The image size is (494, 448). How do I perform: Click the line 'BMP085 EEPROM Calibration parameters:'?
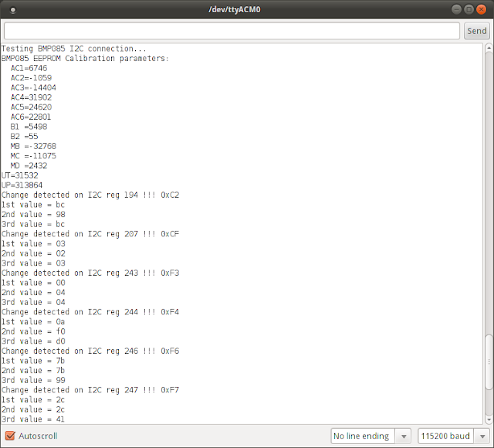85,59
